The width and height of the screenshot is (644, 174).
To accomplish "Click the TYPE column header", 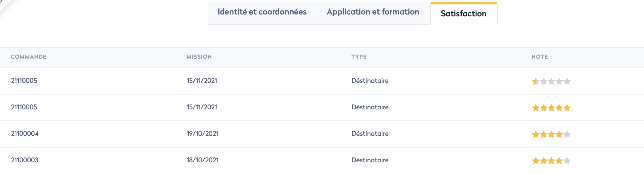I will [359, 57].
